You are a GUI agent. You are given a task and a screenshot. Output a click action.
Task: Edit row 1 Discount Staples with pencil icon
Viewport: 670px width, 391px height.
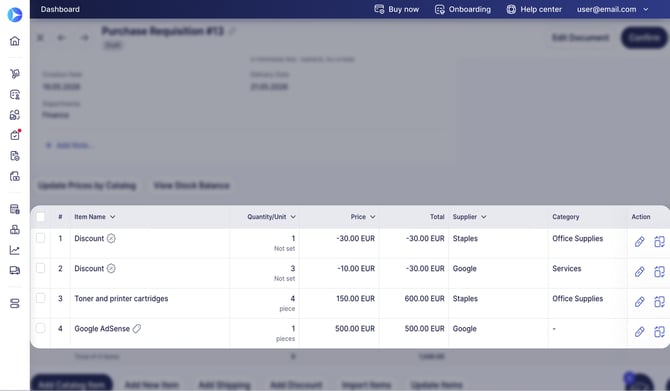point(639,242)
